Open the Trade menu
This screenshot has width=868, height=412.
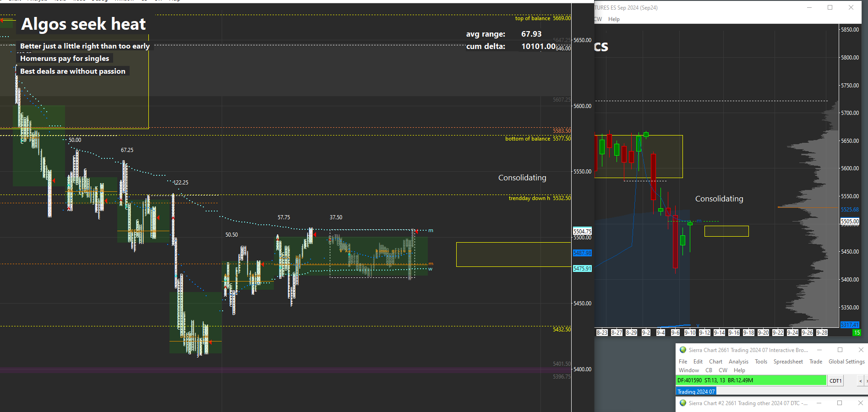click(816, 362)
